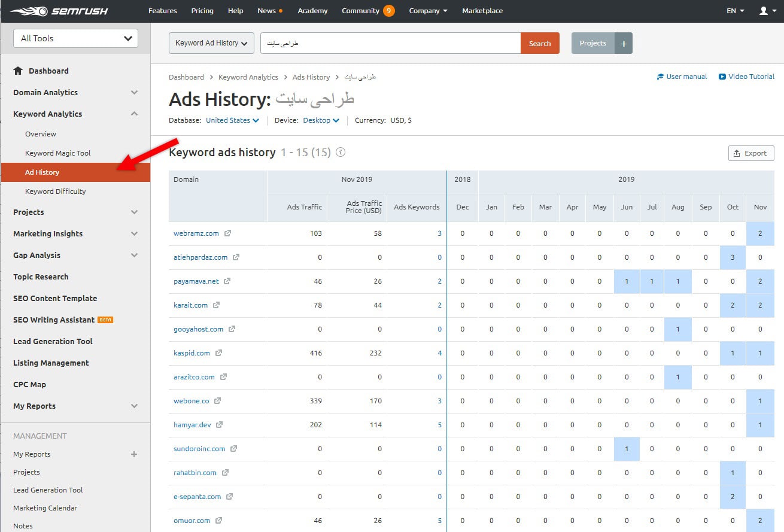Click the Export icon

[x=737, y=153]
